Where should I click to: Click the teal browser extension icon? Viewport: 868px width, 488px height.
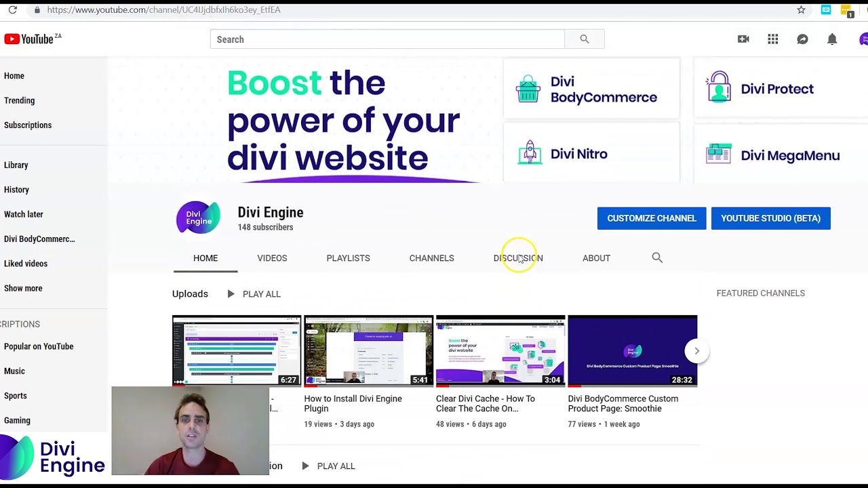pyautogui.click(x=826, y=10)
